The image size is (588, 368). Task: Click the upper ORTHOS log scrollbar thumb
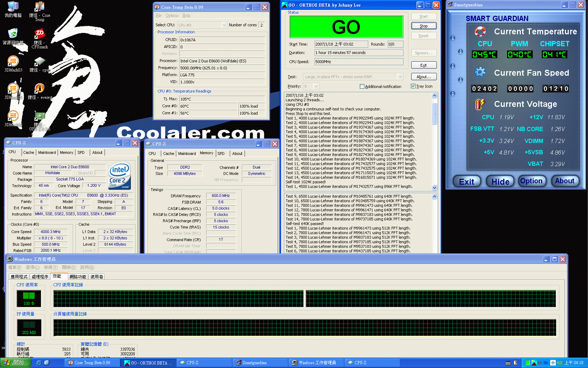coord(434,113)
